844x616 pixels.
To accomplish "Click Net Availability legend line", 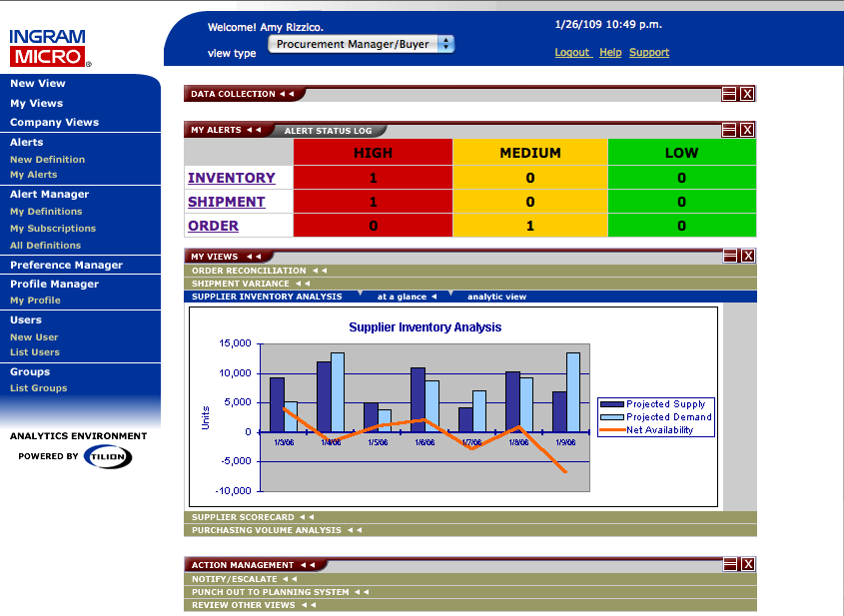I will pyautogui.click(x=612, y=430).
